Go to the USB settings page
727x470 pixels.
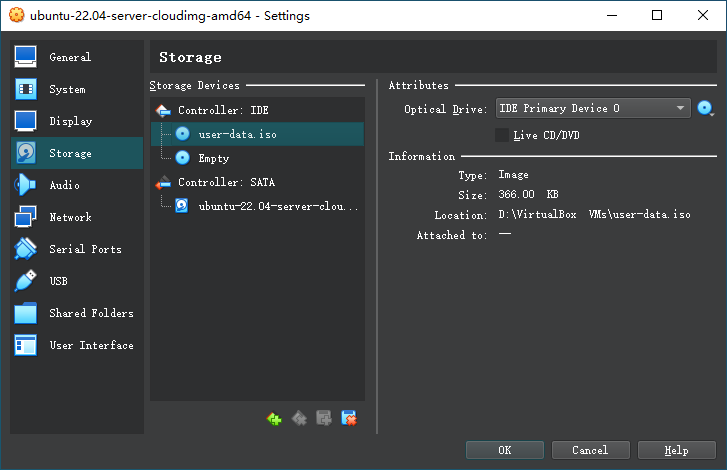point(77,281)
